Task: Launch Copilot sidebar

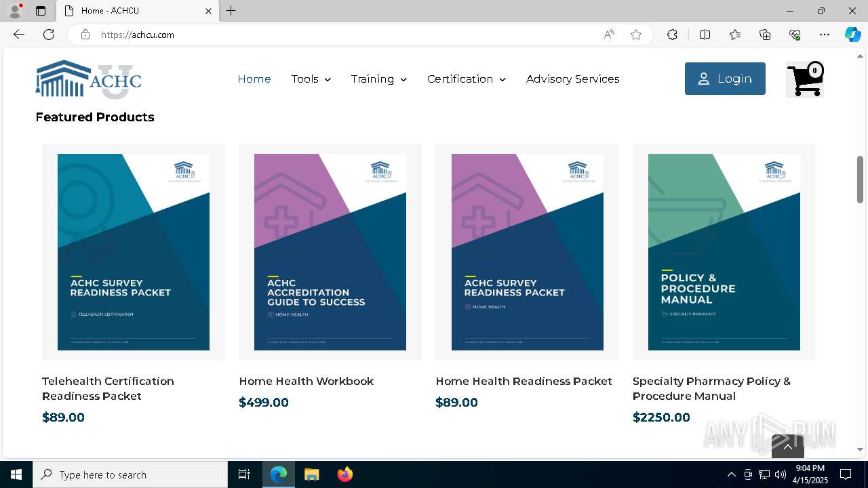Action: (852, 35)
